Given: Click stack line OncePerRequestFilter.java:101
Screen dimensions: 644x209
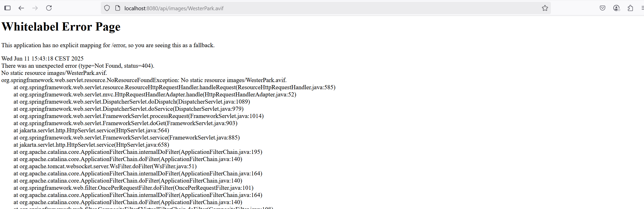Looking at the screenshot, I should (134, 188).
